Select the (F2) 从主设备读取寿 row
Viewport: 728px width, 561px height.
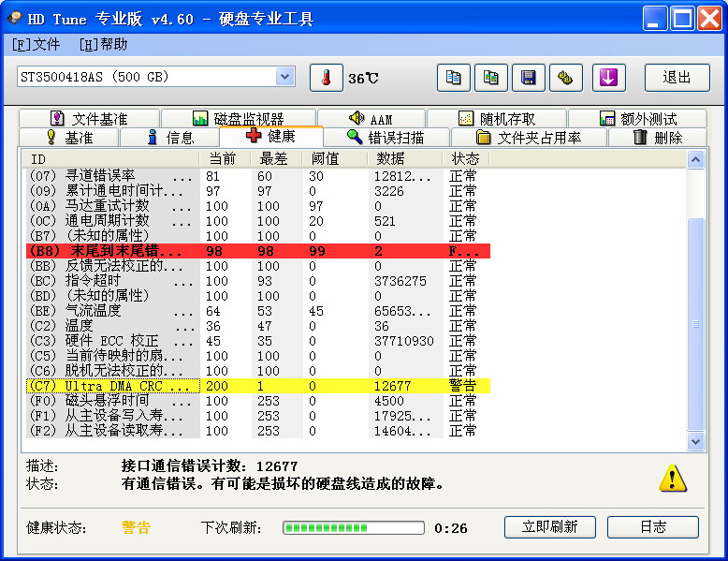[x=258, y=431]
